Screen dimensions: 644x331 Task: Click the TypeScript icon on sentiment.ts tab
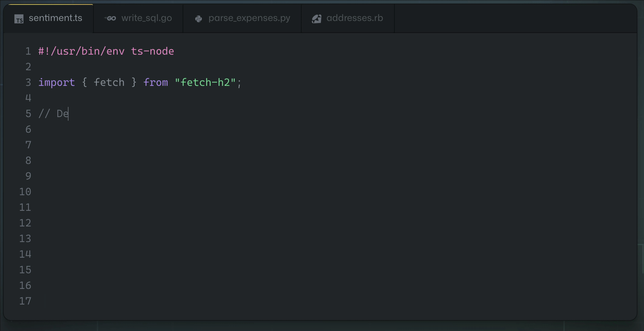pyautogui.click(x=19, y=19)
